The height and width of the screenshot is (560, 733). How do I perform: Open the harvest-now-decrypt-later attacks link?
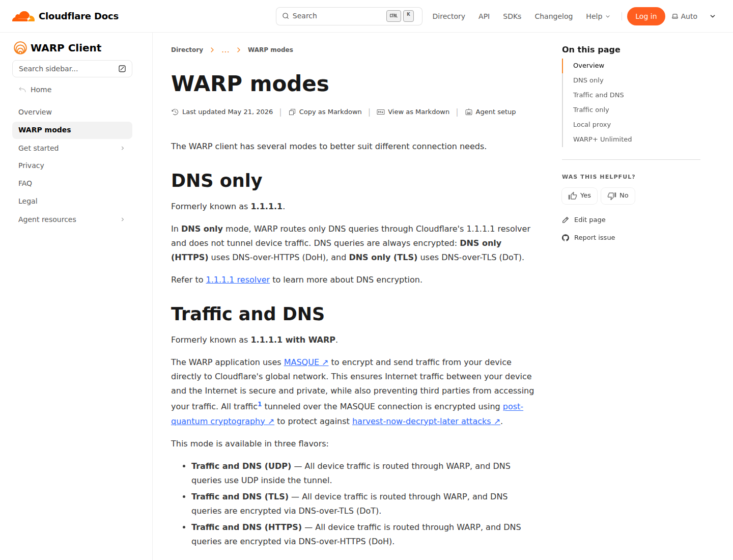tap(426, 421)
